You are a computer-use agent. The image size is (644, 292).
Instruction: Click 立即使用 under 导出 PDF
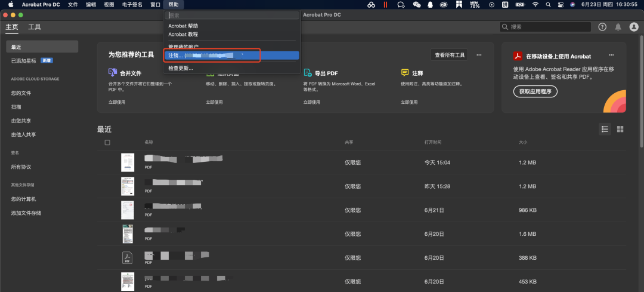tap(312, 102)
